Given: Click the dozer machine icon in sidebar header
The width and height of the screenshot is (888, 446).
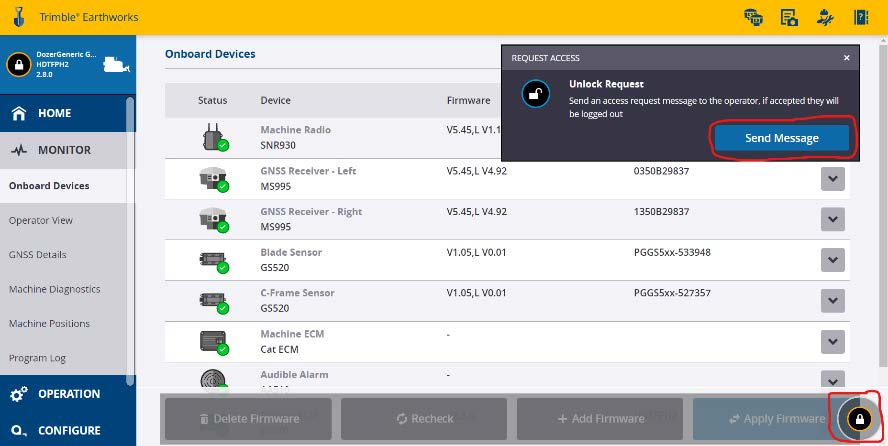Looking at the screenshot, I should pyautogui.click(x=117, y=65).
